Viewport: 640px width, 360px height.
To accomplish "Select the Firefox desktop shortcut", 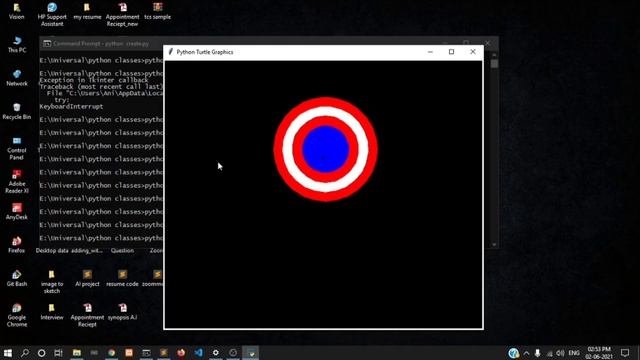I will click(x=17, y=245).
